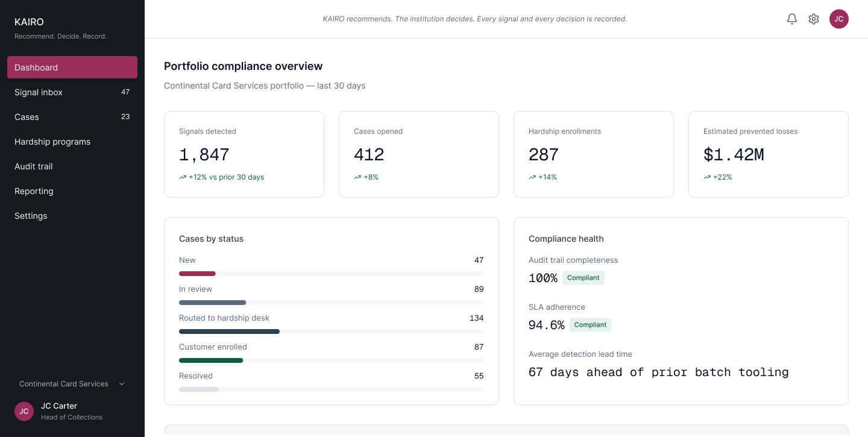Click the JC avatar in sidebar footer

[24, 412]
